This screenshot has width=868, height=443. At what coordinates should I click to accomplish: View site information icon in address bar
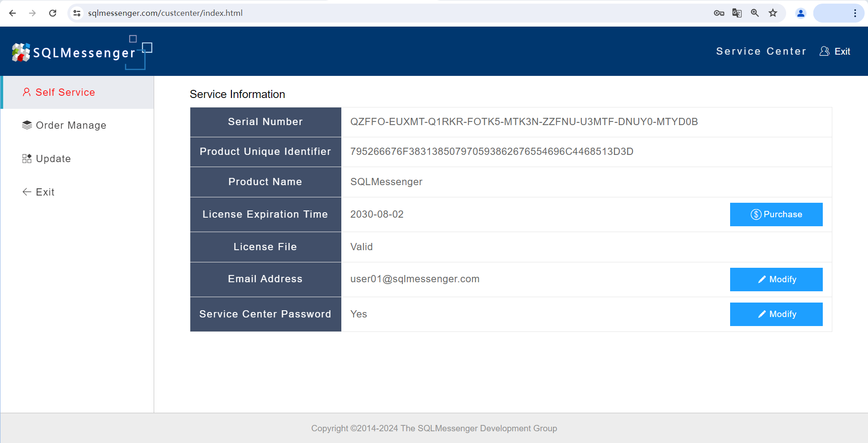[x=77, y=13]
